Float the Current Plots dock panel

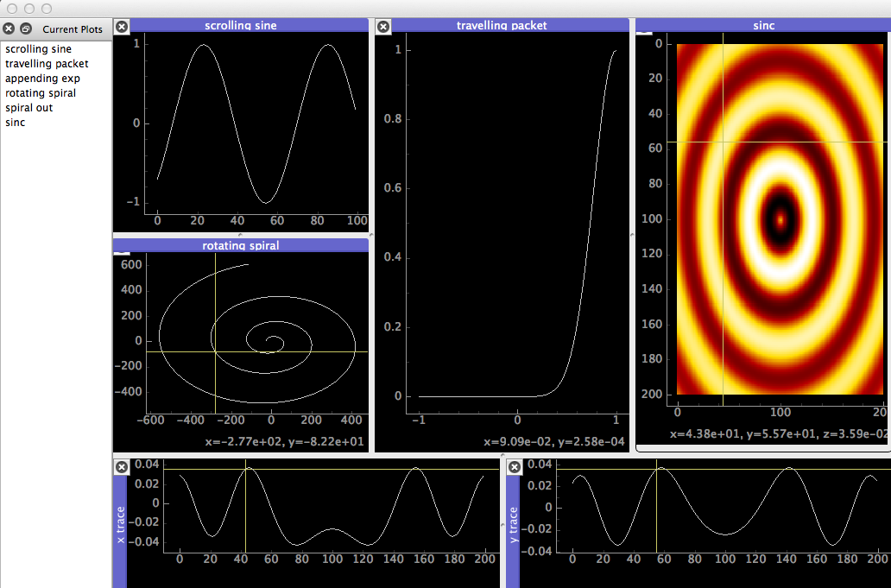(x=26, y=28)
